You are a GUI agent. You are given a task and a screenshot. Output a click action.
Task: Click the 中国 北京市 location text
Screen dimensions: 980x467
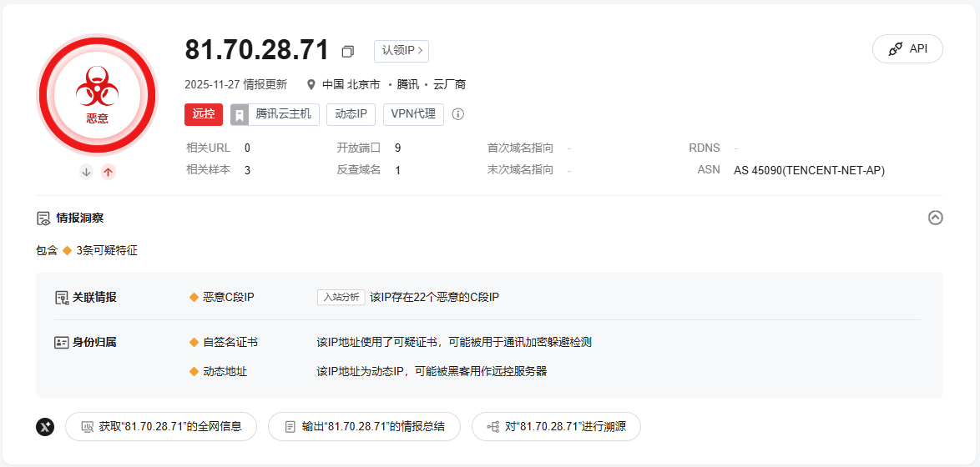pyautogui.click(x=351, y=84)
